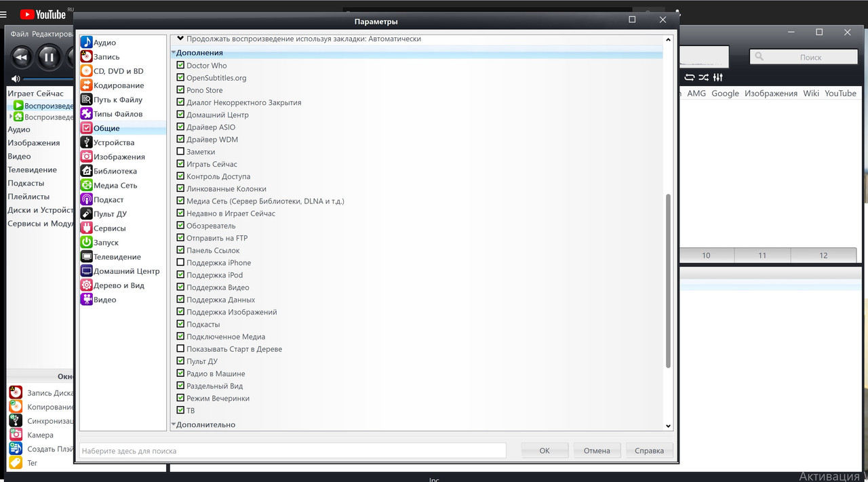Viewport: 868px width, 482px height.
Task: Click the Медиа Сеть icon
Action: [x=86, y=185]
